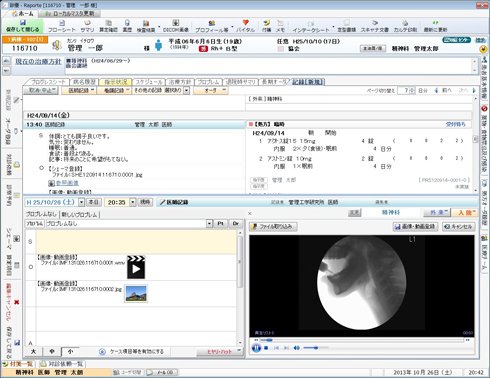Click the round yellow icon at the right edge of the patient header
This screenshot has width=490, height=378.
(483, 49)
